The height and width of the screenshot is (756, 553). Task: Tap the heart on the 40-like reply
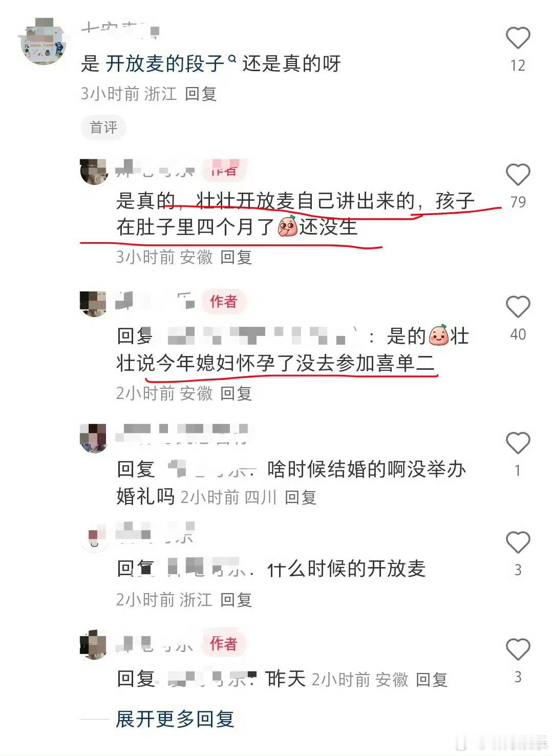(518, 307)
